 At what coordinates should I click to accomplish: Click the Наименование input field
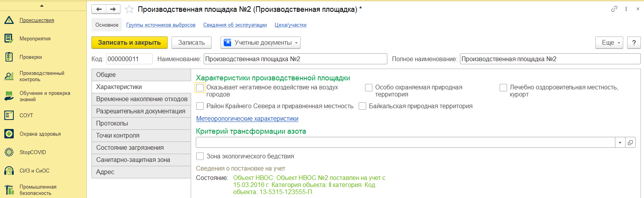pos(296,59)
